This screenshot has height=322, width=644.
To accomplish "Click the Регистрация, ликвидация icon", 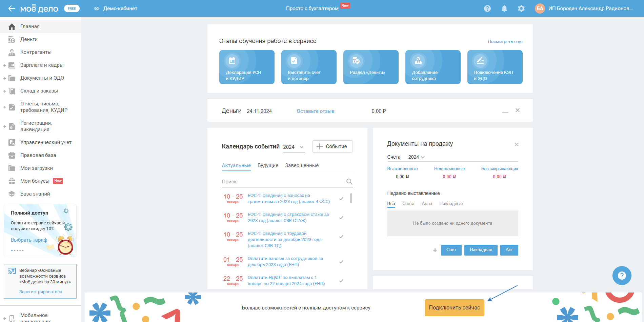I will [x=12, y=126].
